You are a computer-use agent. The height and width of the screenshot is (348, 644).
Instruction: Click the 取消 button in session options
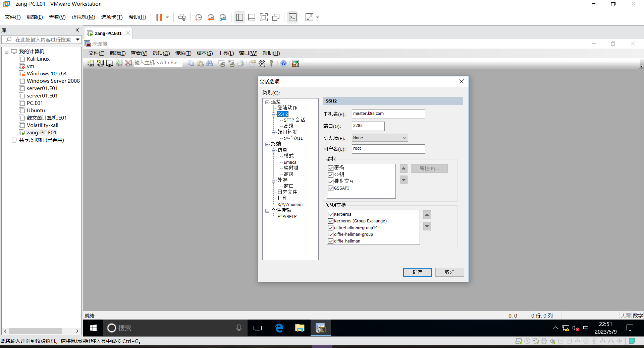point(449,272)
